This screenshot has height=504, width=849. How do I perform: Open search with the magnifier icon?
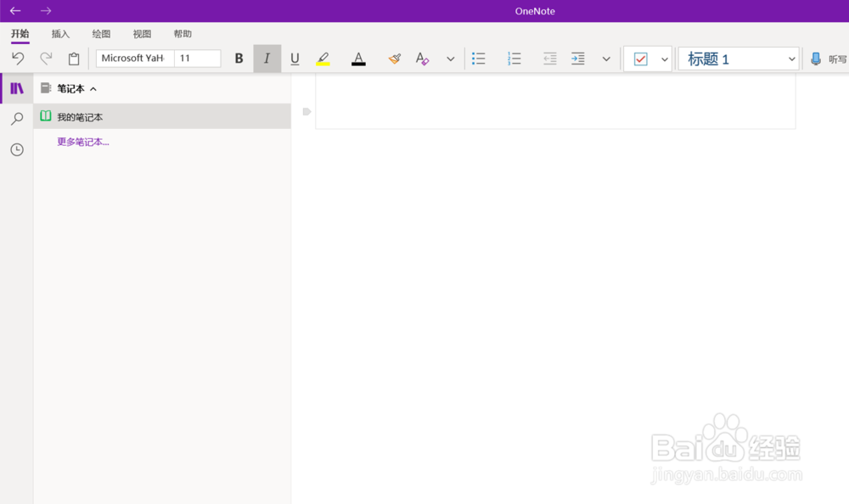(x=17, y=119)
